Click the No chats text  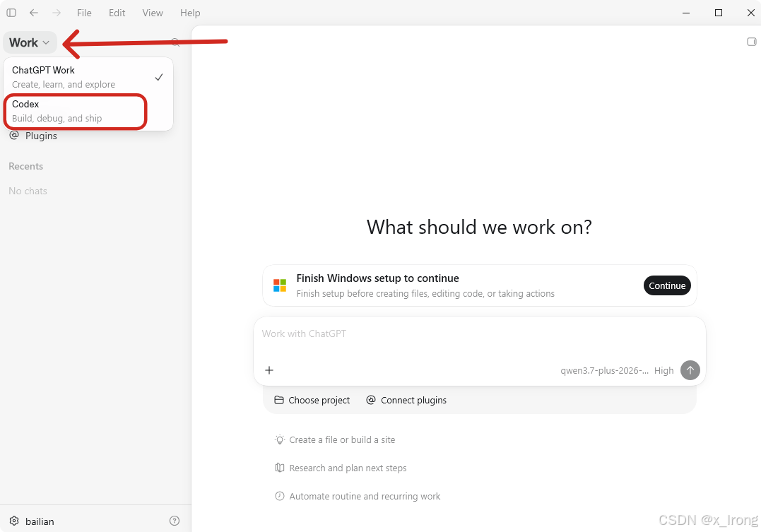tap(28, 191)
